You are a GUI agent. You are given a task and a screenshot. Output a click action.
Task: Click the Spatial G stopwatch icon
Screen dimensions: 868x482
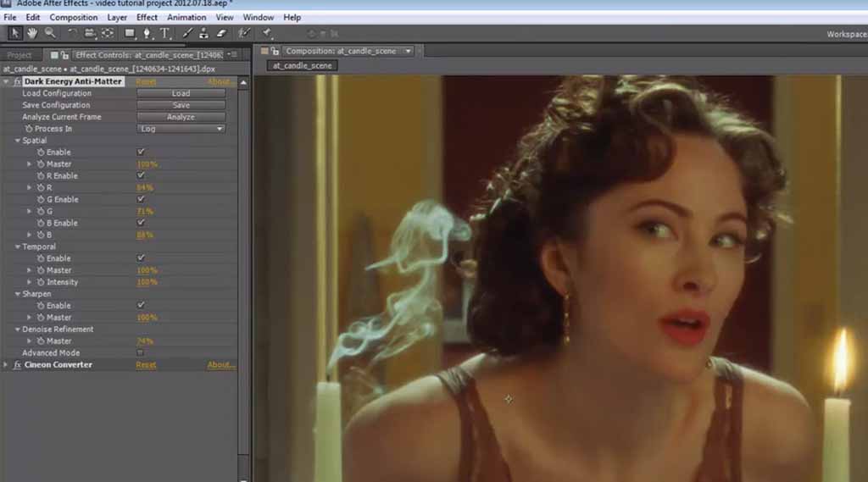click(x=41, y=212)
